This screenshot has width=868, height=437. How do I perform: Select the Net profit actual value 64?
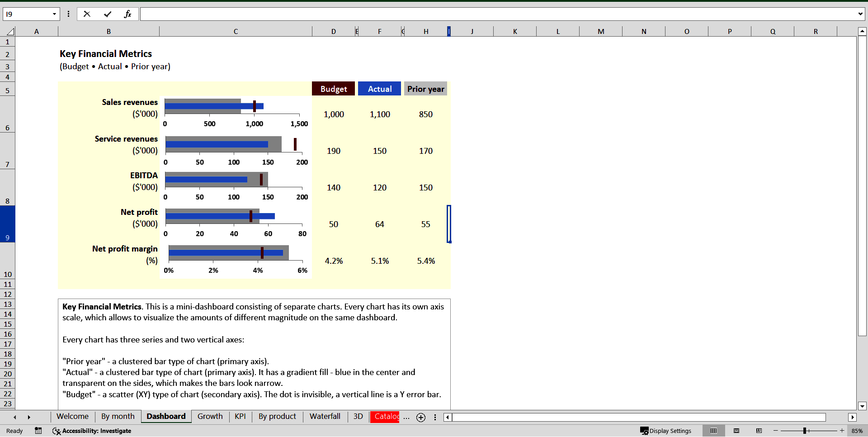[380, 224]
